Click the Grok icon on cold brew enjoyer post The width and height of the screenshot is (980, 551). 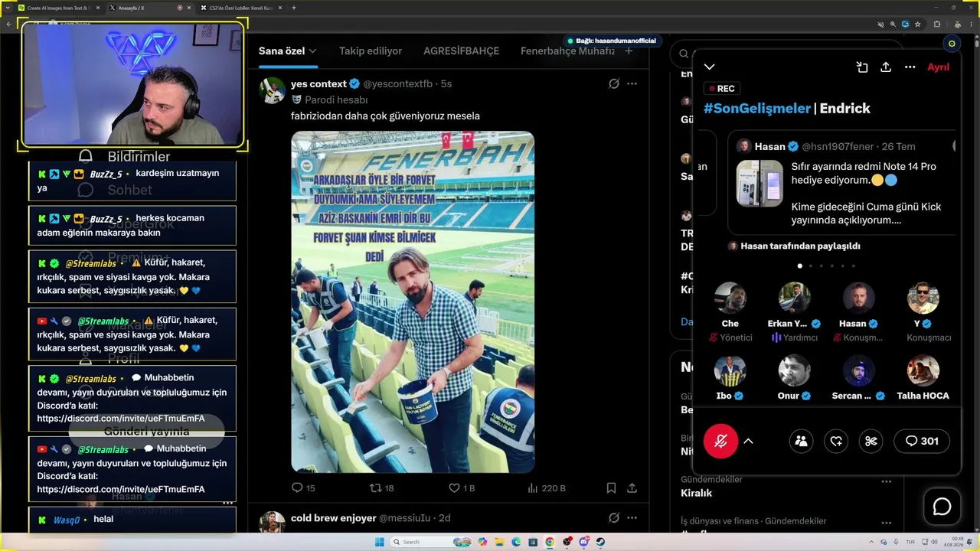613,518
